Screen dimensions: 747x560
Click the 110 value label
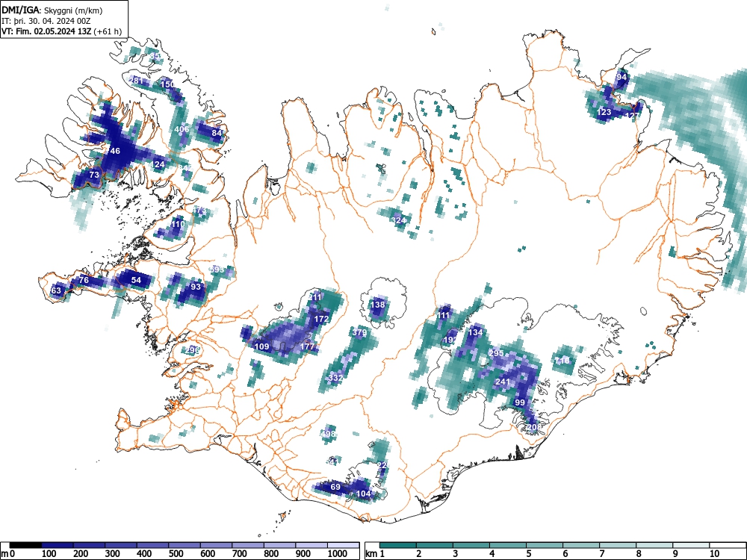tap(178, 224)
